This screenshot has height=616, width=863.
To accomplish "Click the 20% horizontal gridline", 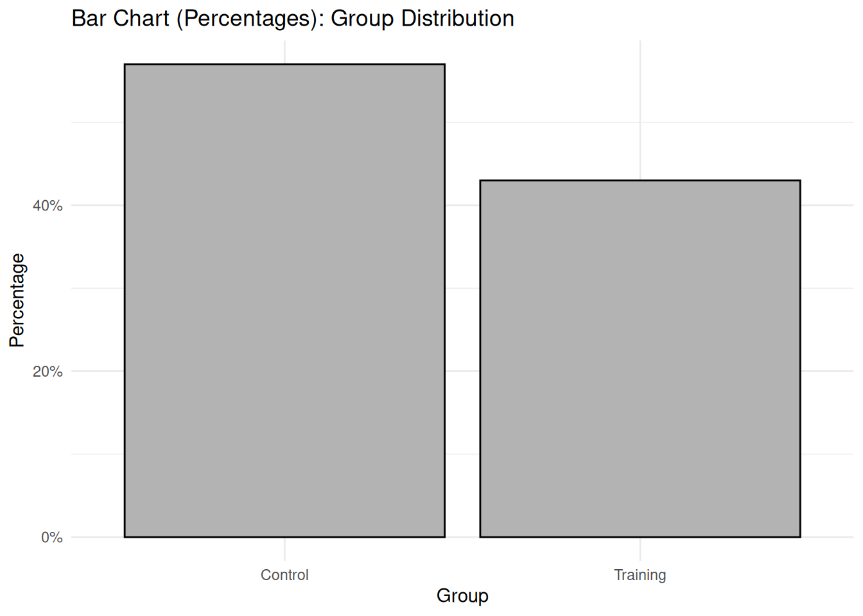I will (x=462, y=371).
